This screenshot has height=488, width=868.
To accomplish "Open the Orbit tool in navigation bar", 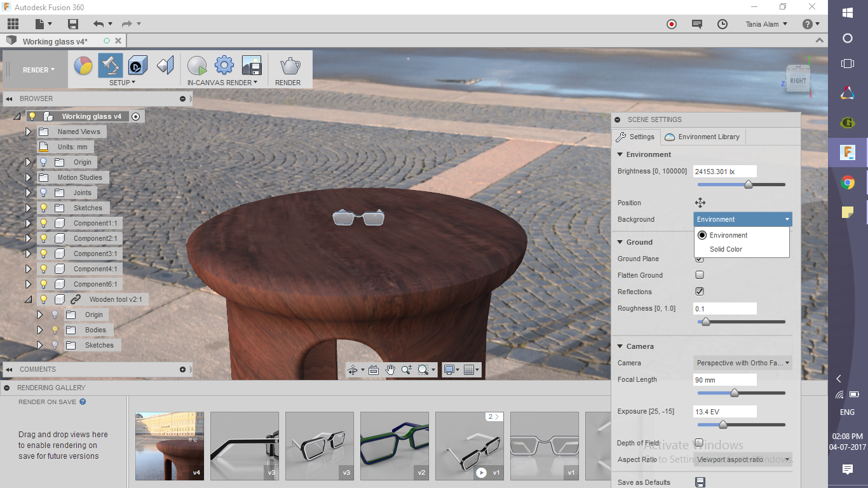I will point(353,369).
